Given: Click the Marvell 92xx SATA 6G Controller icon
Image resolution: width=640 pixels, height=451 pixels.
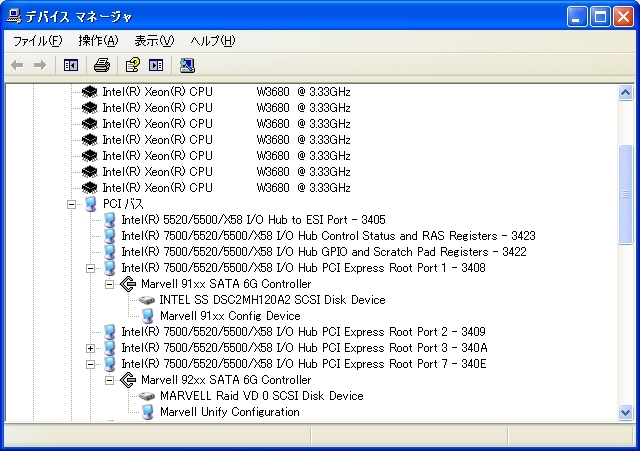Looking at the screenshot, I should pos(128,380).
